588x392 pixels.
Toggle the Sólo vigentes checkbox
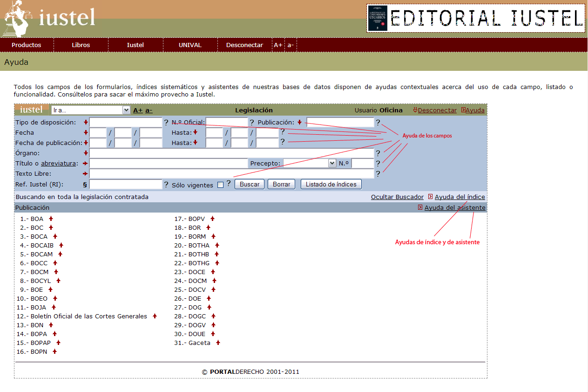point(220,185)
